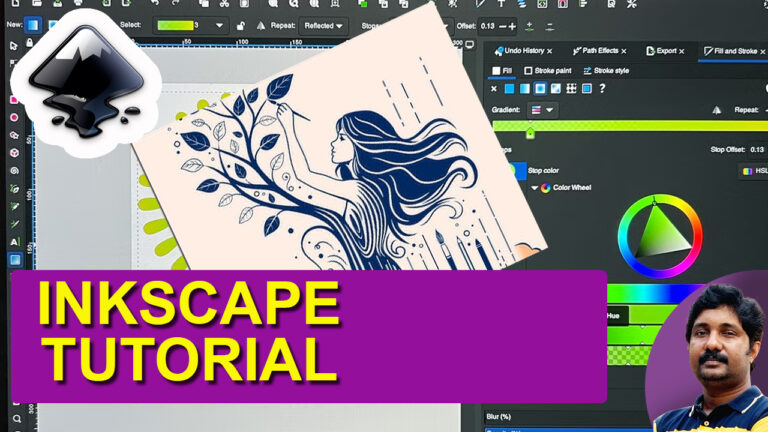The image size is (768, 432).
Task: Open canvas display mode icon
Action: [x=470, y=45]
